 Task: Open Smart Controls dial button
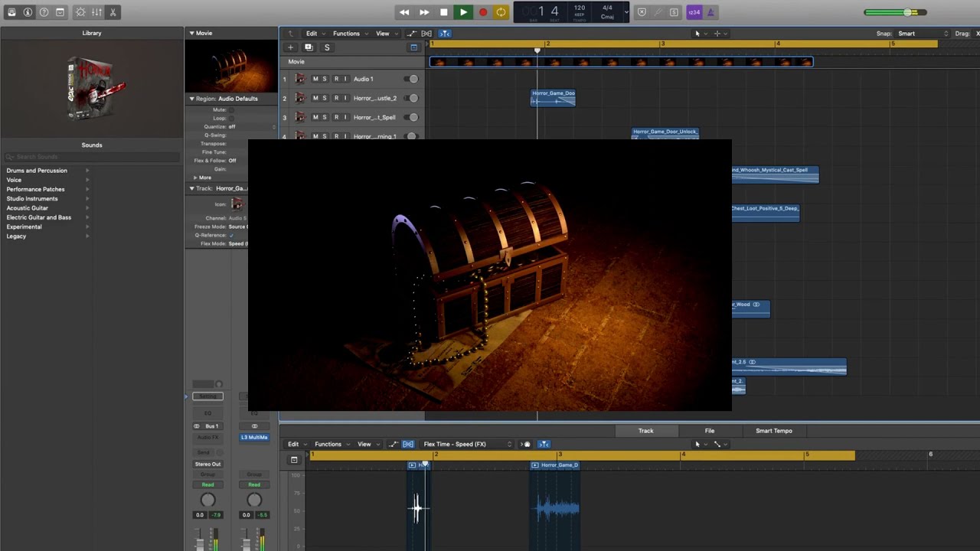point(80,12)
